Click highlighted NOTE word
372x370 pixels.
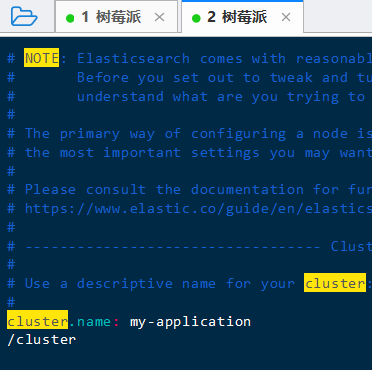(x=41, y=58)
